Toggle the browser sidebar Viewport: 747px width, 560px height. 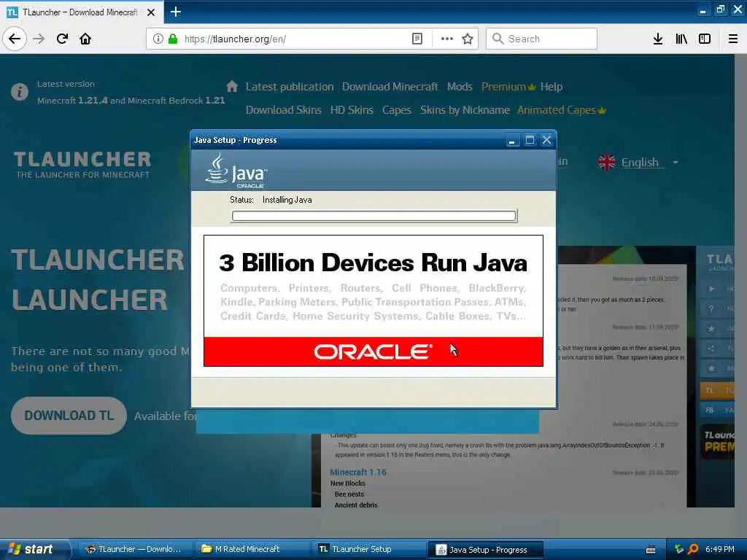click(705, 39)
